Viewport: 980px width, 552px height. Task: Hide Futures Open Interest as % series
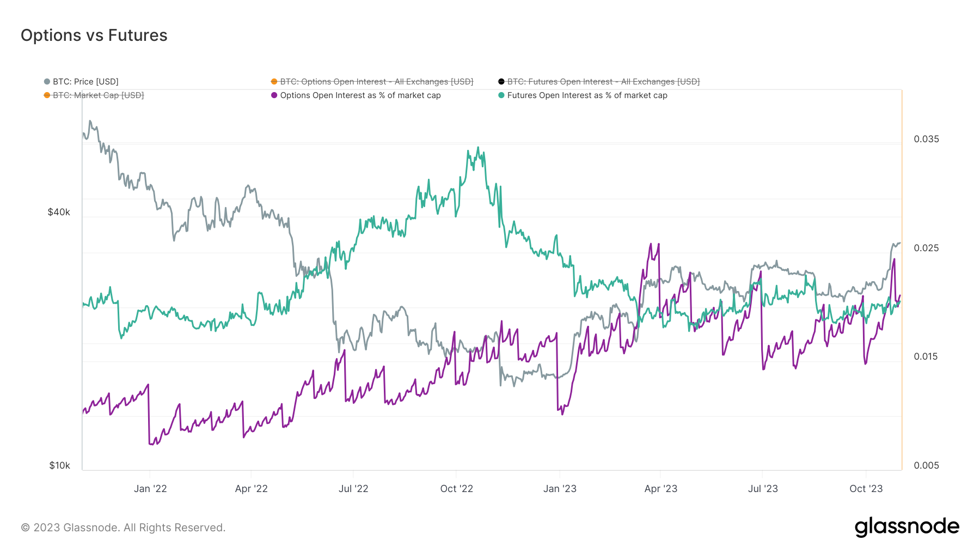(587, 95)
